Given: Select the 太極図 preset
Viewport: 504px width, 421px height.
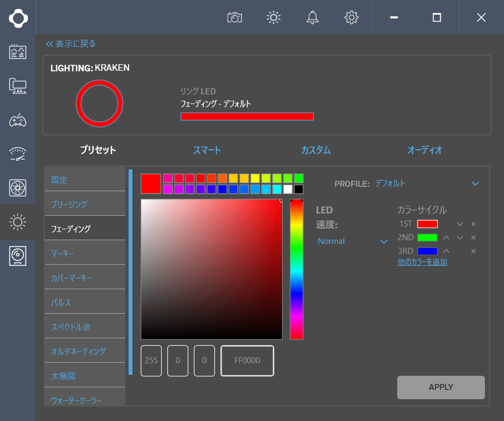Looking at the screenshot, I should [85, 375].
